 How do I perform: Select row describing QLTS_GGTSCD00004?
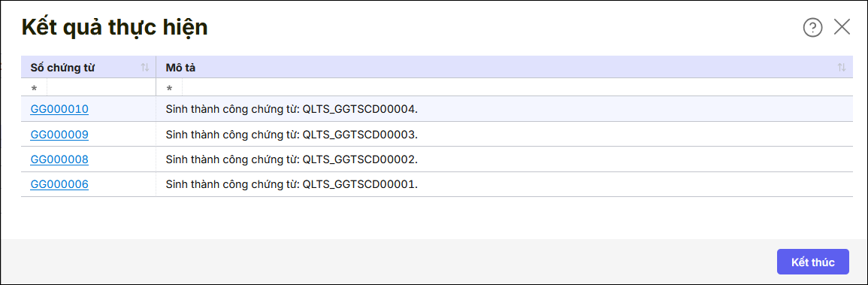[437, 109]
